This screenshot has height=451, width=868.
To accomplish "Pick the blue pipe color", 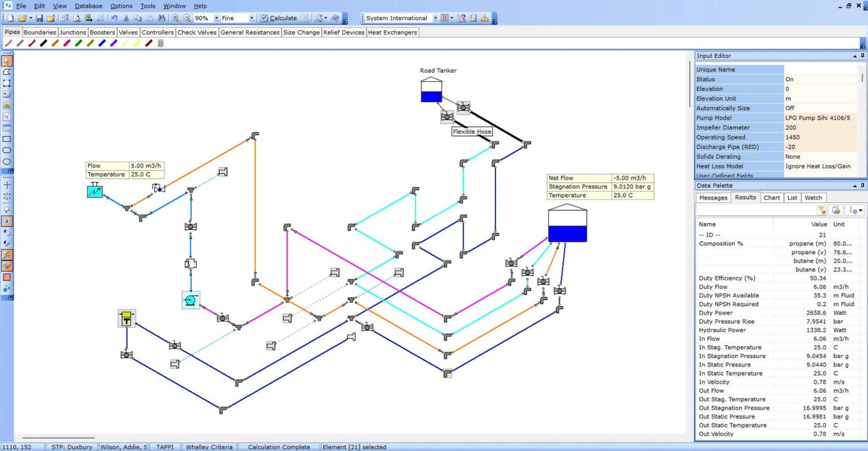I will (102, 44).
